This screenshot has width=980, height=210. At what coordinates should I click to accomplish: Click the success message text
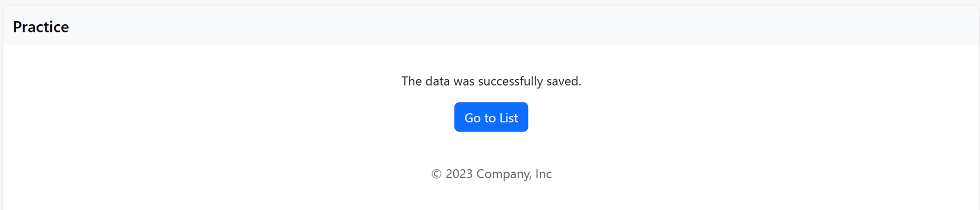coord(491,81)
